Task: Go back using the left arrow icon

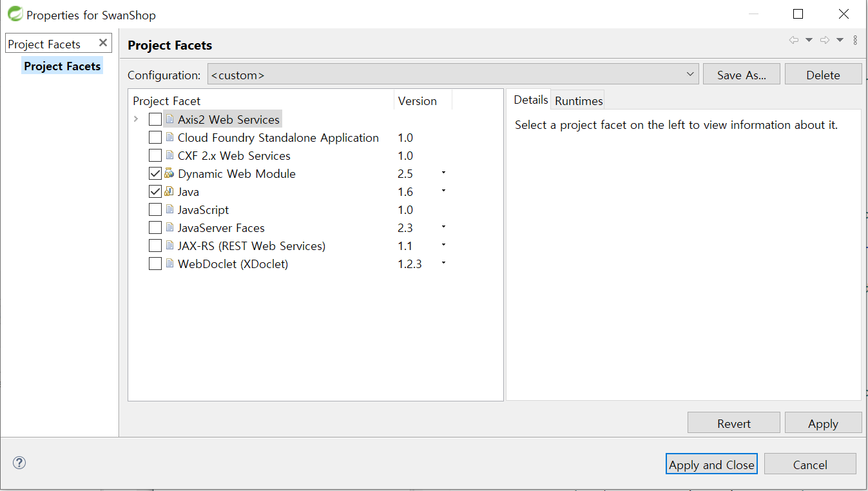Action: click(x=794, y=40)
